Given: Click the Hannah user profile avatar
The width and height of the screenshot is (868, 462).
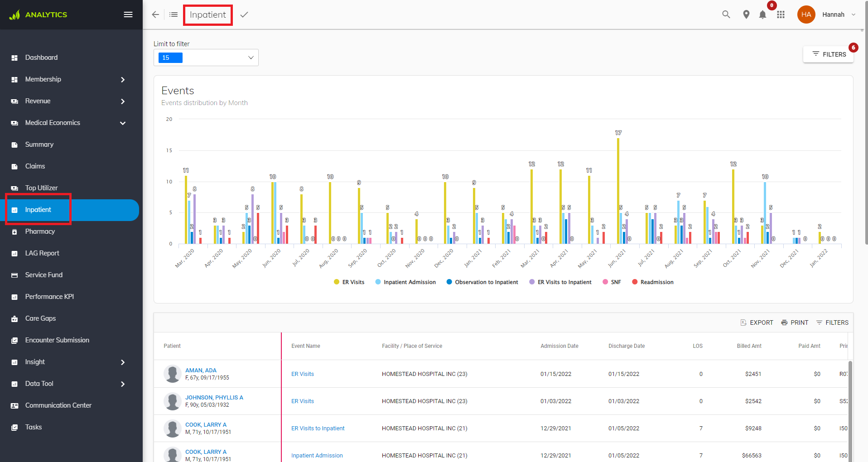Looking at the screenshot, I should (806, 14).
